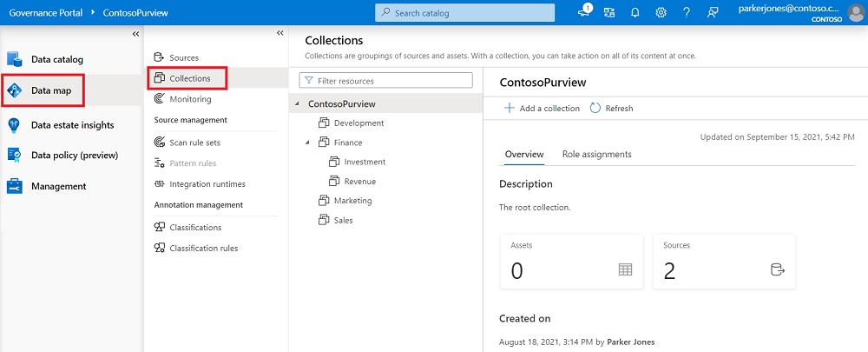This screenshot has width=868, height=352.
Task: Click the help question mark icon
Action: coord(687,12)
